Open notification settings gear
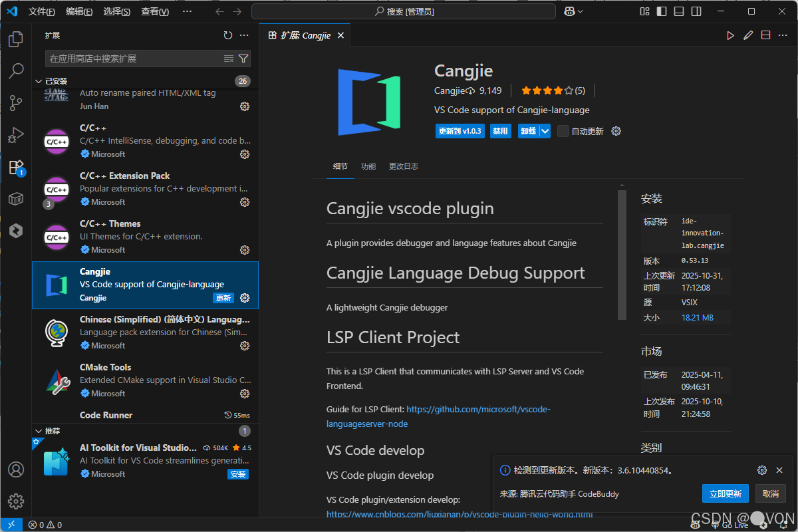Viewport: 798px width, 532px height. [762, 470]
